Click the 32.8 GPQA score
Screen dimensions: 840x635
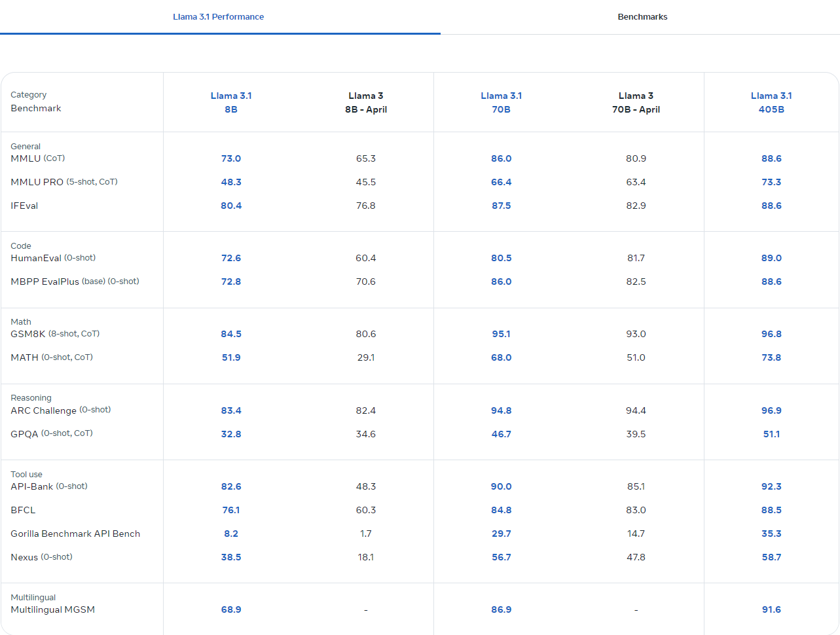pyautogui.click(x=231, y=434)
